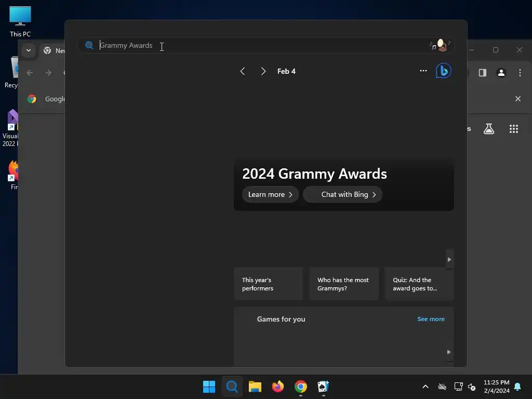Open the notifications bell icon
Screen dimensions: 532x399
(518, 387)
